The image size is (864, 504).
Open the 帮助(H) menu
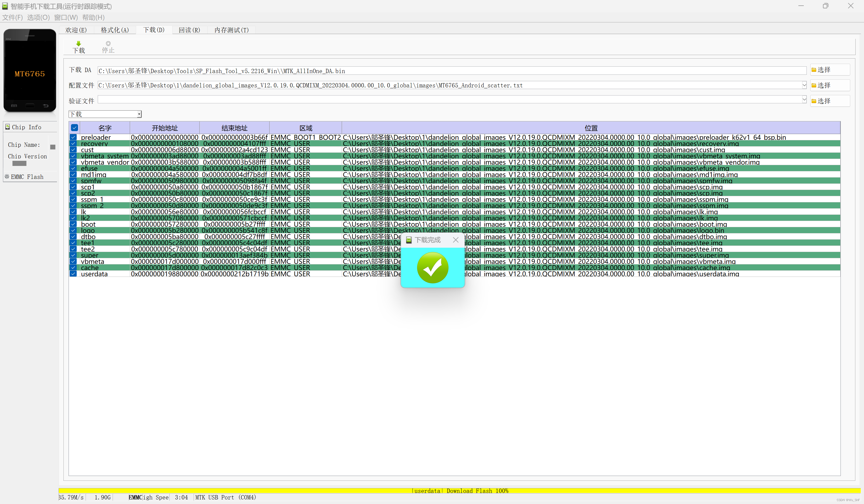[x=93, y=18]
